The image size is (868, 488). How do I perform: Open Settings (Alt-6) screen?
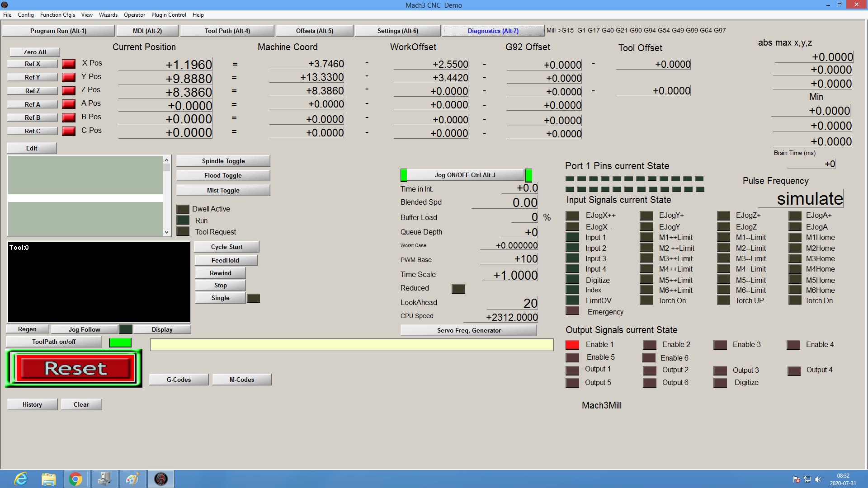click(398, 31)
